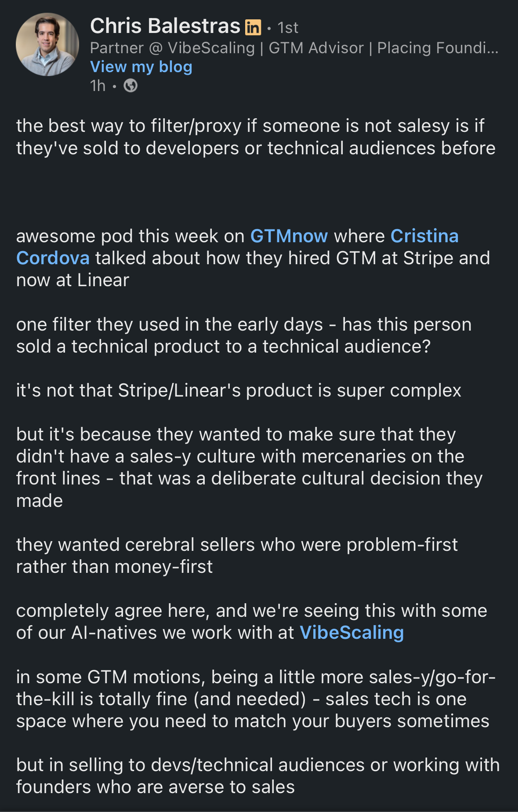This screenshot has width=518, height=812.
Task: Click the final paragraph about selling to devs
Action: [258, 776]
